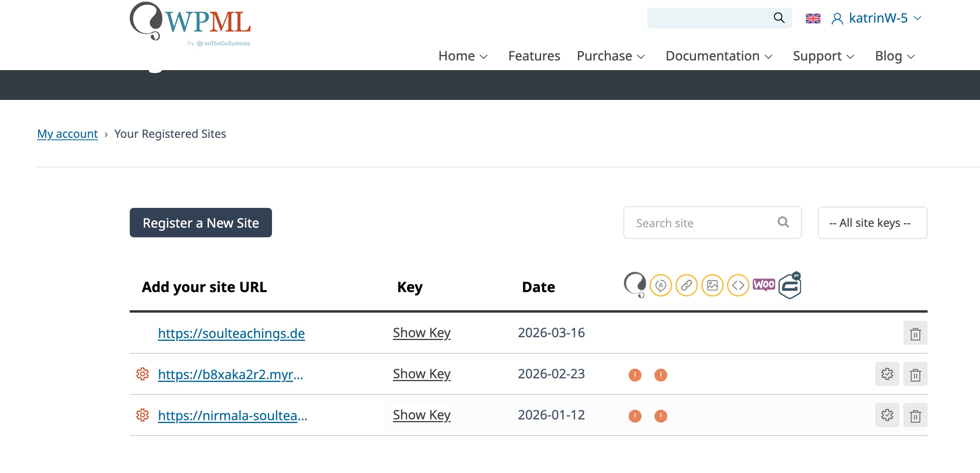Screen dimensions: 980x473
Task: Go to the Features page
Action: point(534,56)
